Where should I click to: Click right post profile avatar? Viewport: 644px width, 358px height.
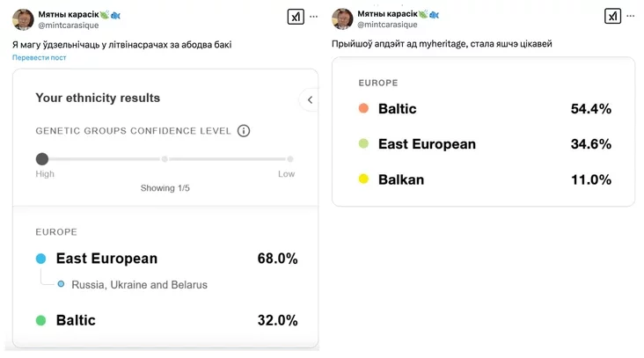coord(342,18)
